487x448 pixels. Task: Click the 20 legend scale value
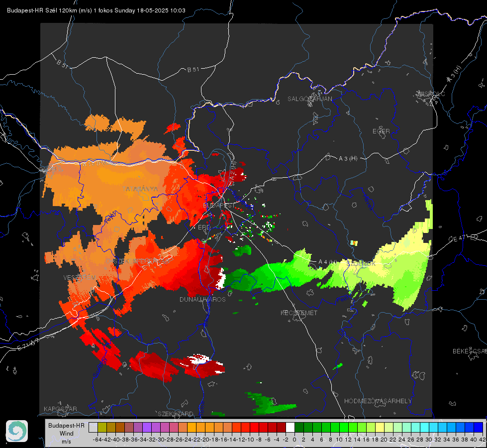click(x=384, y=440)
